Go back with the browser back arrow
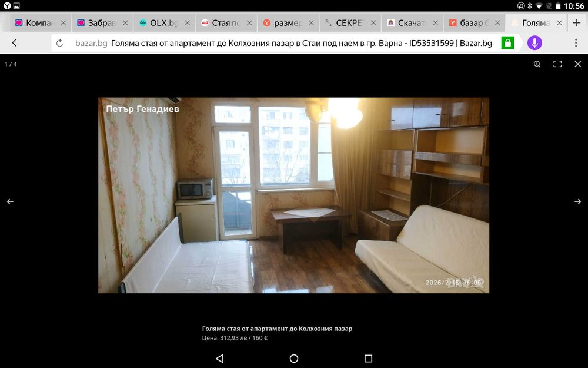Image resolution: width=588 pixels, height=368 pixels. click(14, 43)
